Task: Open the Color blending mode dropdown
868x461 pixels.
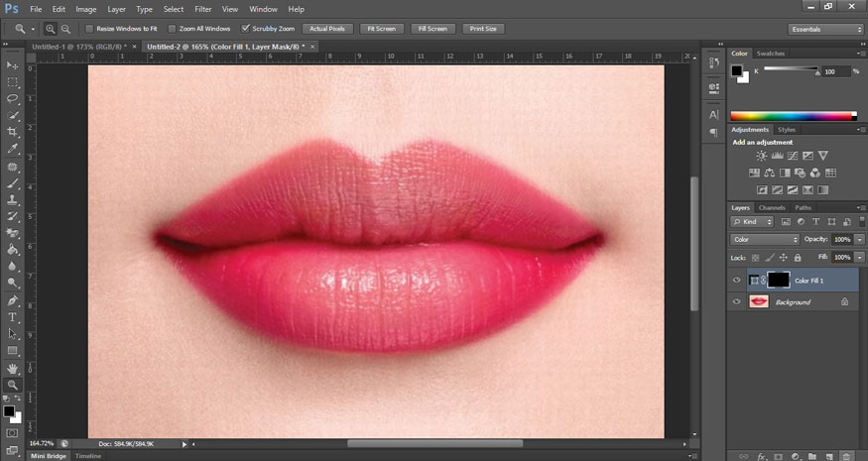Action: 765,240
